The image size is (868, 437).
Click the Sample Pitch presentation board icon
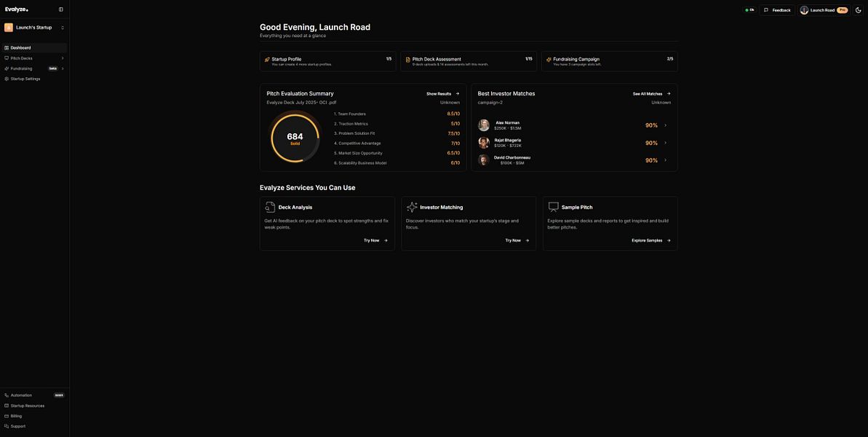(x=554, y=207)
